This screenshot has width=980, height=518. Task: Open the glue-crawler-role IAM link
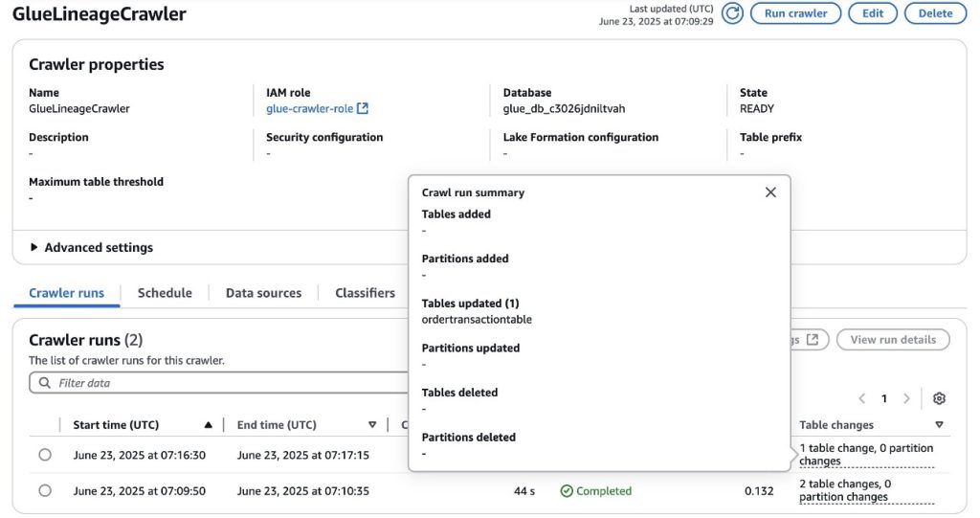(309, 108)
